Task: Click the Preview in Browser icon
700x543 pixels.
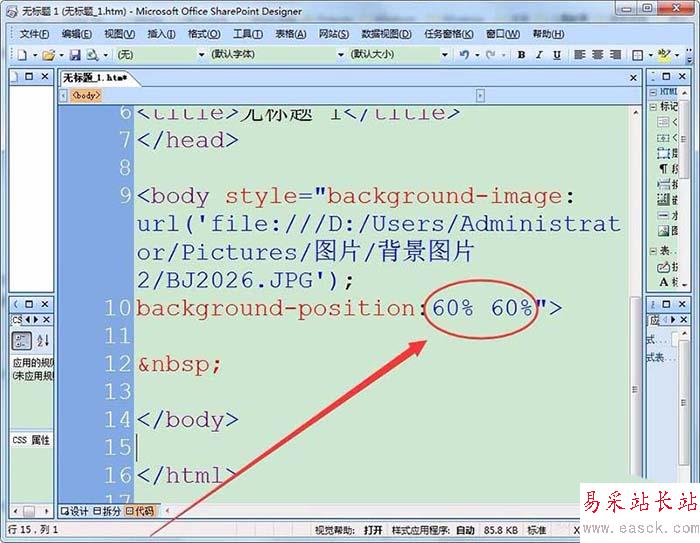Action: tap(92, 55)
